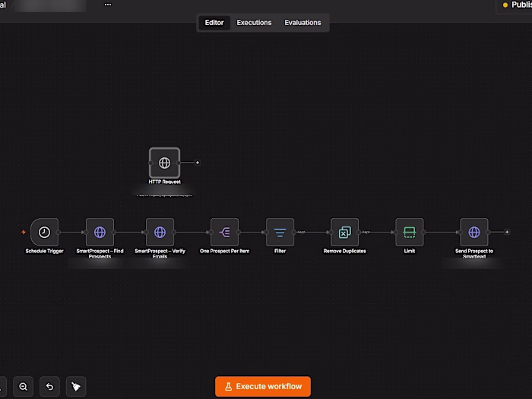Click the undo arrow button

(49, 386)
